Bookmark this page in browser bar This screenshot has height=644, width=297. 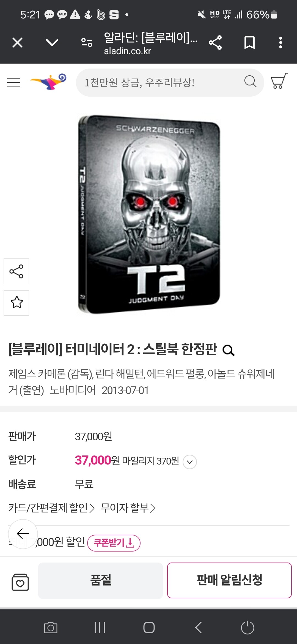[249, 43]
